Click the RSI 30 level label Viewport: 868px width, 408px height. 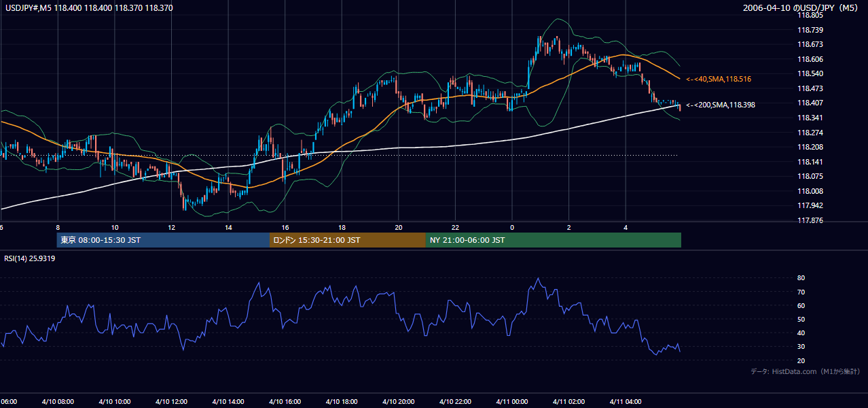click(x=801, y=346)
